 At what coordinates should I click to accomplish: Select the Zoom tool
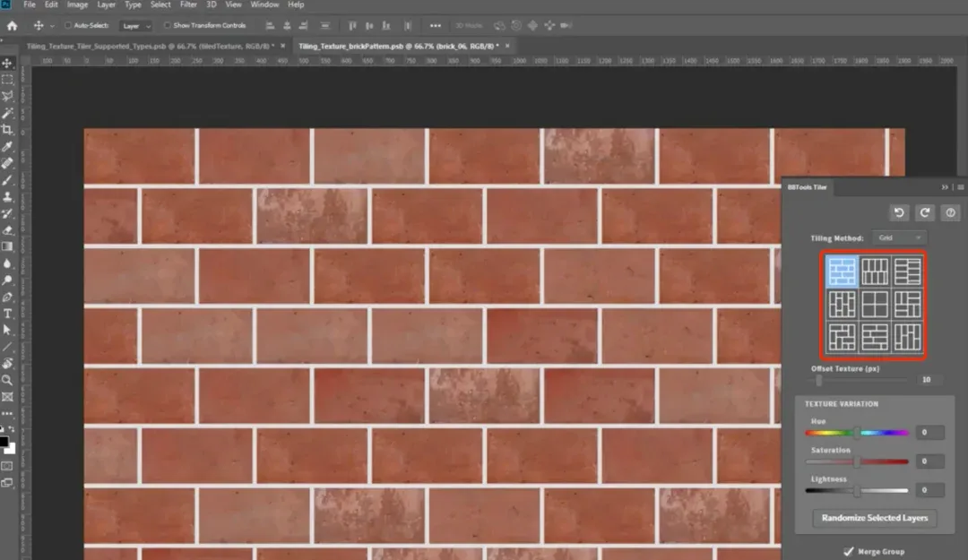coord(7,380)
